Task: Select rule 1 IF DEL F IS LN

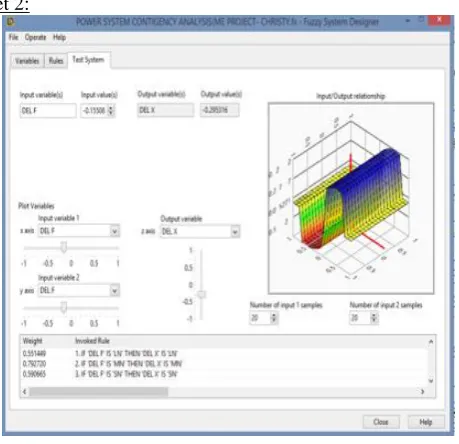Action: coord(126,353)
